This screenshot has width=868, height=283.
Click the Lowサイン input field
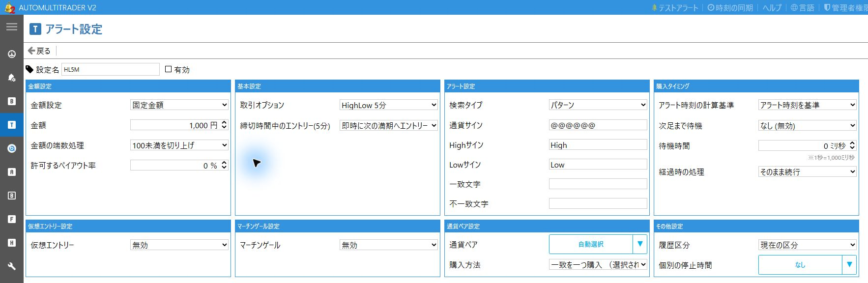point(598,164)
